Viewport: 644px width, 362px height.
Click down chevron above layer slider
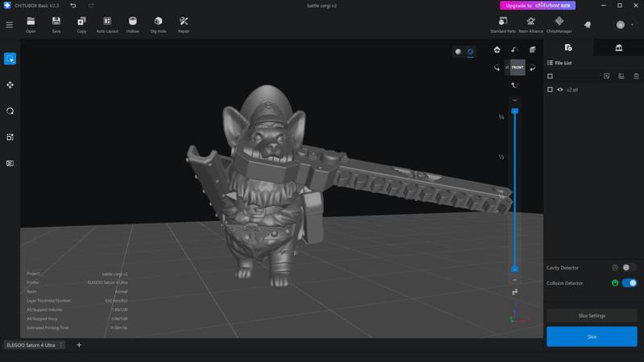click(514, 100)
